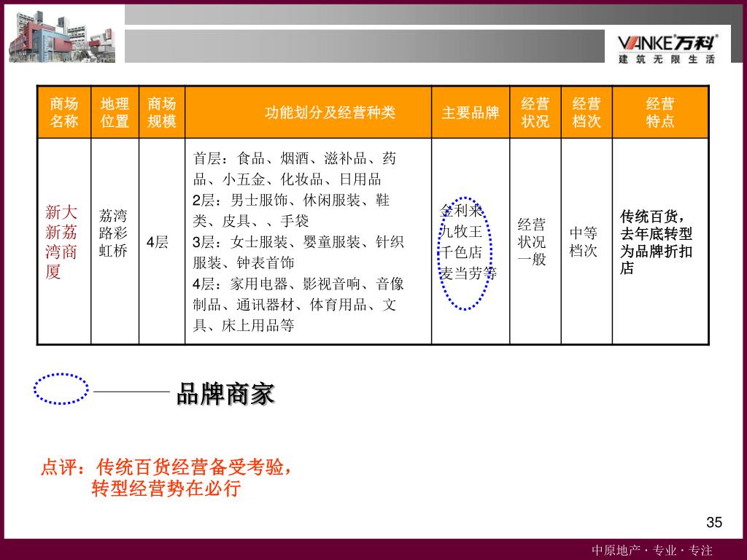Click the 主要品牌 column header
This screenshot has height=560, width=747.
click(x=471, y=112)
